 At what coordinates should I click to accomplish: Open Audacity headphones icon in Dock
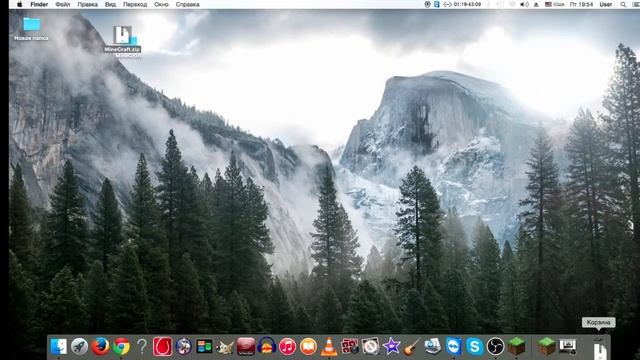point(267,347)
